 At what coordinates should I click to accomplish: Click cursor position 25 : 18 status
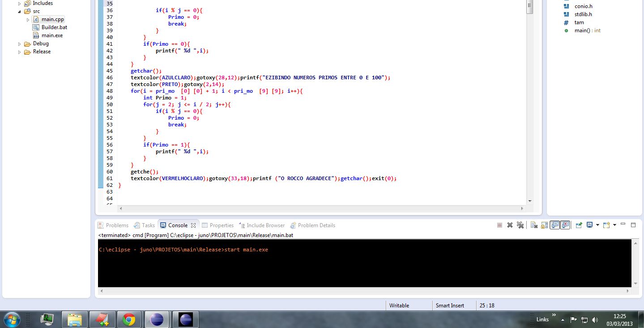[x=487, y=306]
